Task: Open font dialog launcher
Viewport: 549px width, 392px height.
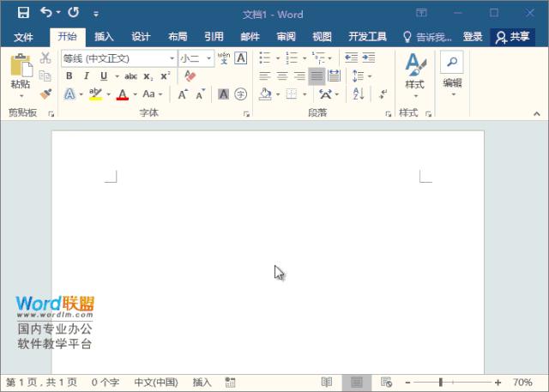Action: point(246,114)
